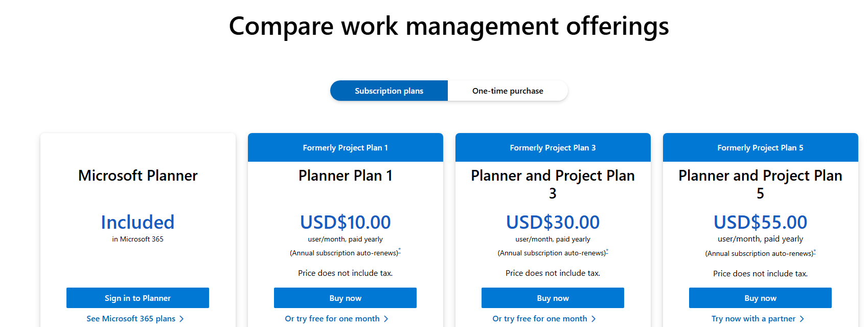Click the Formerly Project Plan 1 banner
The image size is (868, 327).
tap(345, 147)
